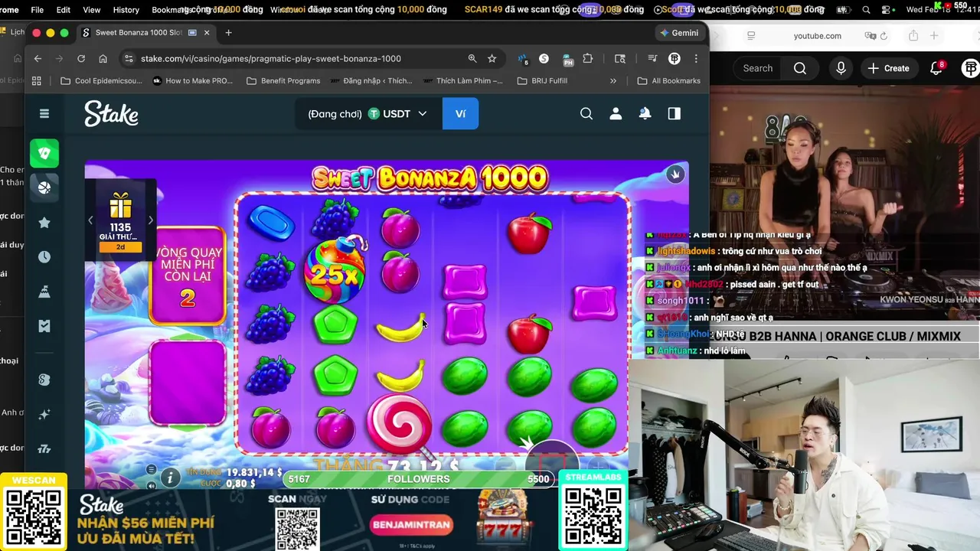Close the Sweet Bonanza 1000 tab

(x=207, y=33)
